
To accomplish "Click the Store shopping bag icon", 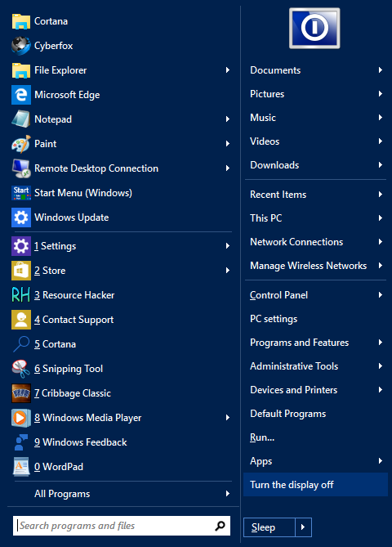I will click(21, 271).
